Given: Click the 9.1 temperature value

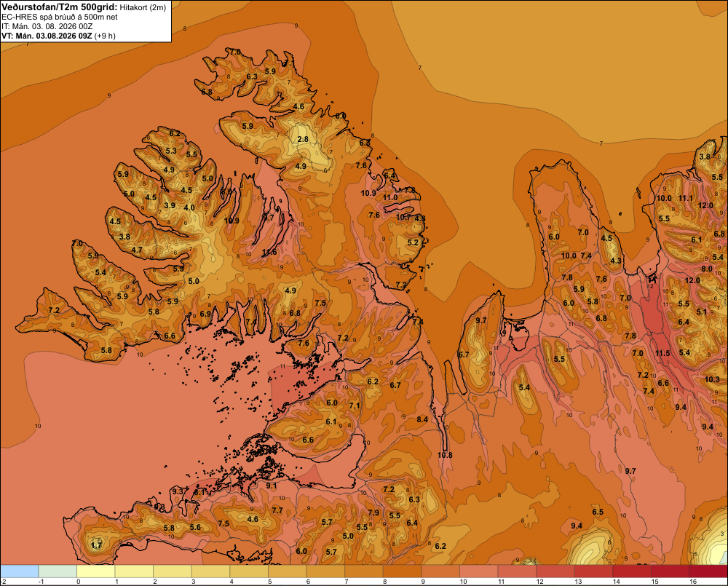Looking at the screenshot, I should tap(271, 486).
